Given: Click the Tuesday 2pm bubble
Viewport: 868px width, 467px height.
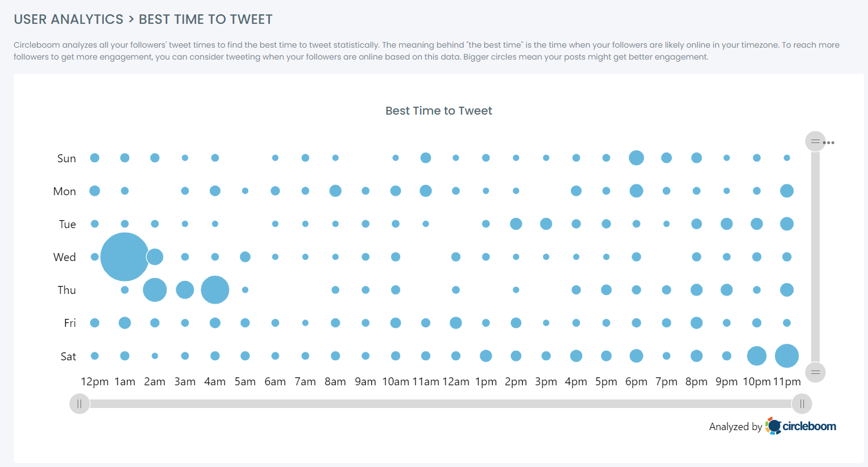Looking at the screenshot, I should click(x=516, y=224).
